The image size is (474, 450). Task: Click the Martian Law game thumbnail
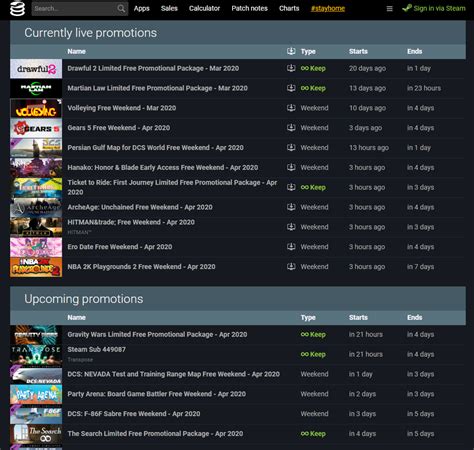tap(36, 88)
